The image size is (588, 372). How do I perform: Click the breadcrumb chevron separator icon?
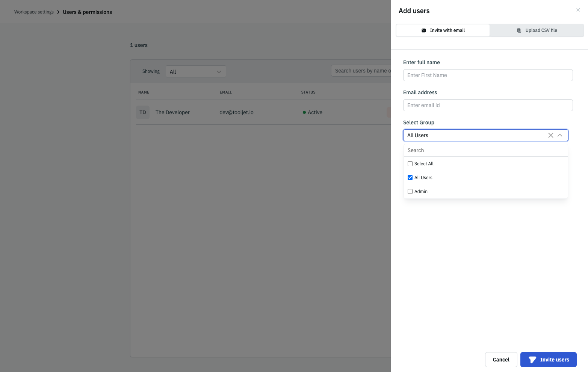(x=58, y=12)
